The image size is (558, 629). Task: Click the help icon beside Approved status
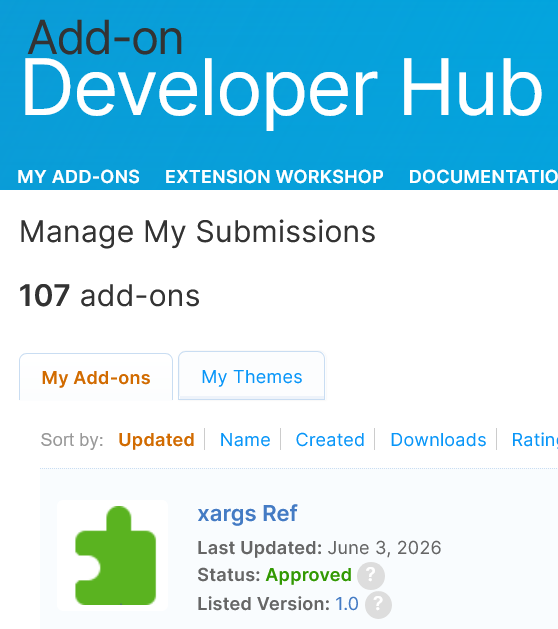[x=371, y=576]
